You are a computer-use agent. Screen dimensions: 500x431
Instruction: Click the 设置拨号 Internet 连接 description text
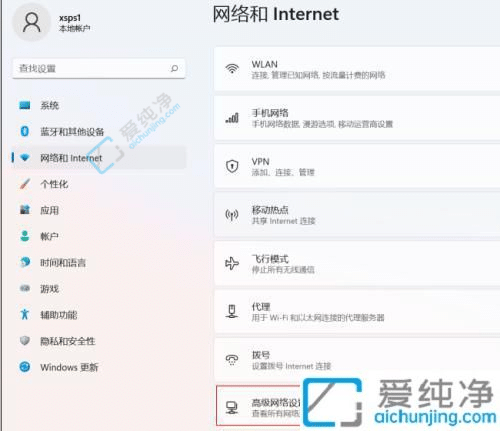tap(291, 366)
